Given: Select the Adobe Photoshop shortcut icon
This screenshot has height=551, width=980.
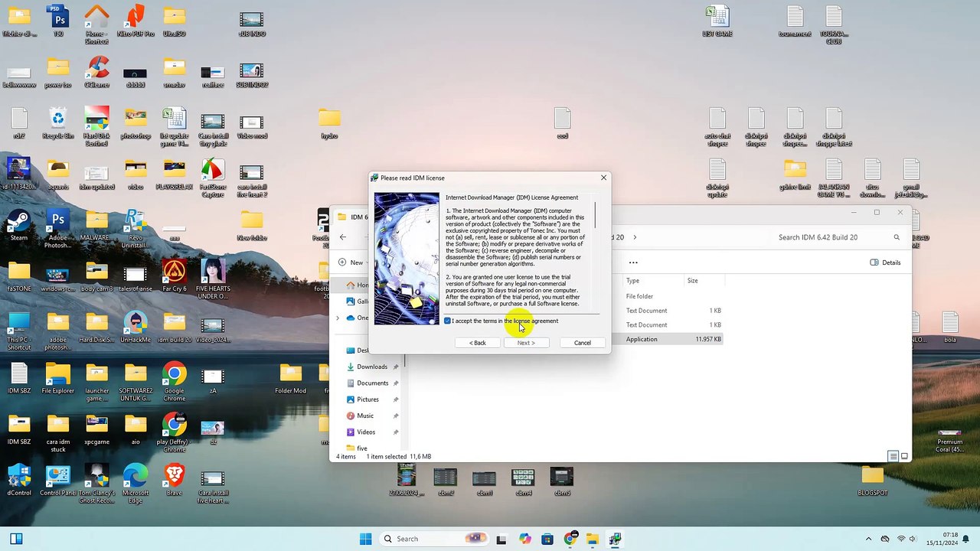Looking at the screenshot, I should coord(58,229).
